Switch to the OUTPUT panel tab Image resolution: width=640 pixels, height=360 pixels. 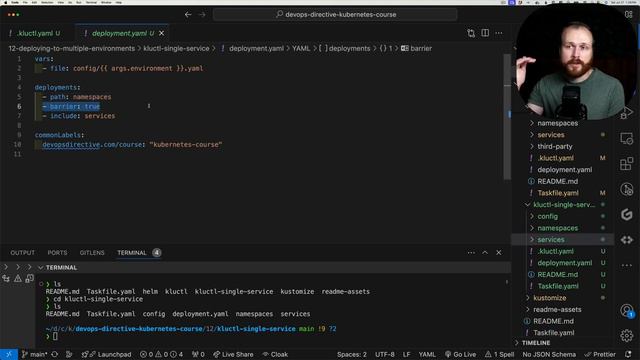pyautogui.click(x=22, y=253)
